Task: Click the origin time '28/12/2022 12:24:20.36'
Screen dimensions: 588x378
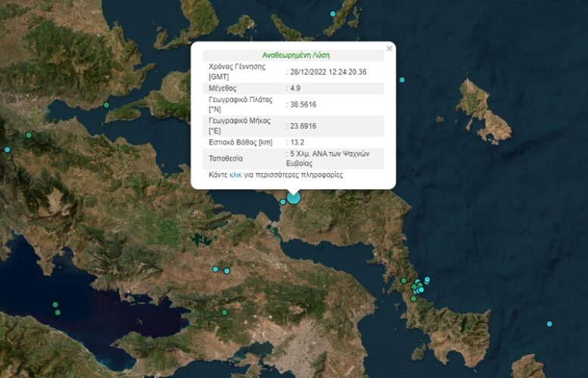Action: click(328, 72)
